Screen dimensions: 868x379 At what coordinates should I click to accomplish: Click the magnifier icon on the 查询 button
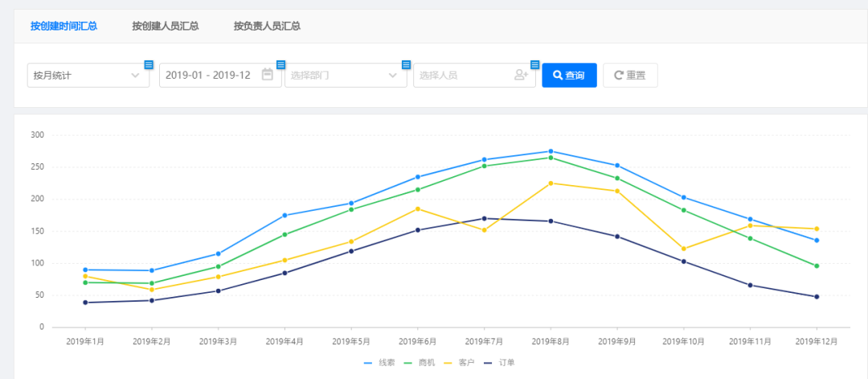[558, 75]
